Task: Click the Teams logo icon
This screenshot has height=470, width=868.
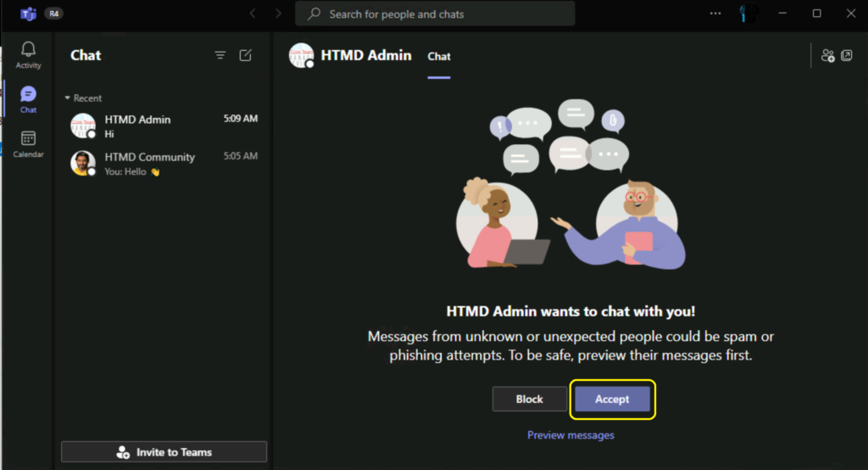Action: (28, 14)
